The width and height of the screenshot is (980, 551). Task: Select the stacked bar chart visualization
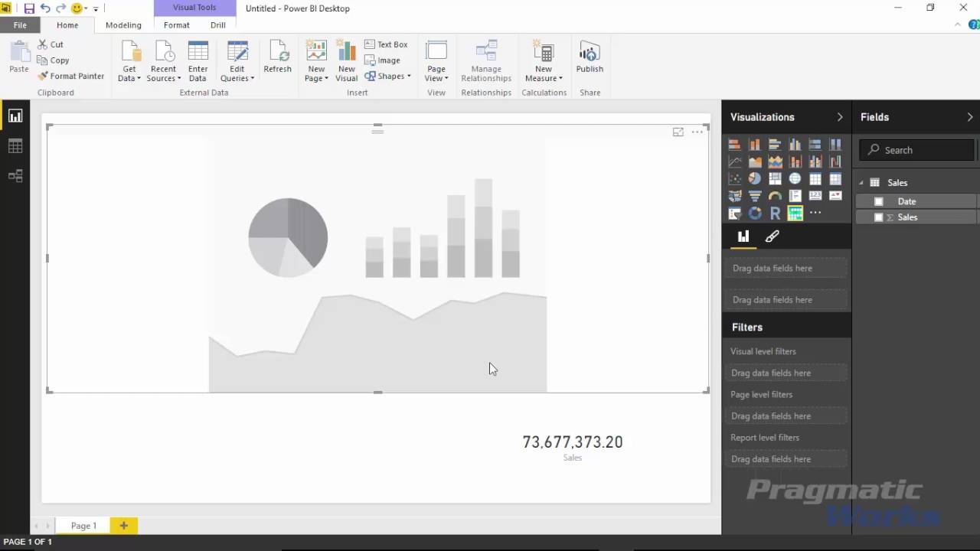(735, 144)
